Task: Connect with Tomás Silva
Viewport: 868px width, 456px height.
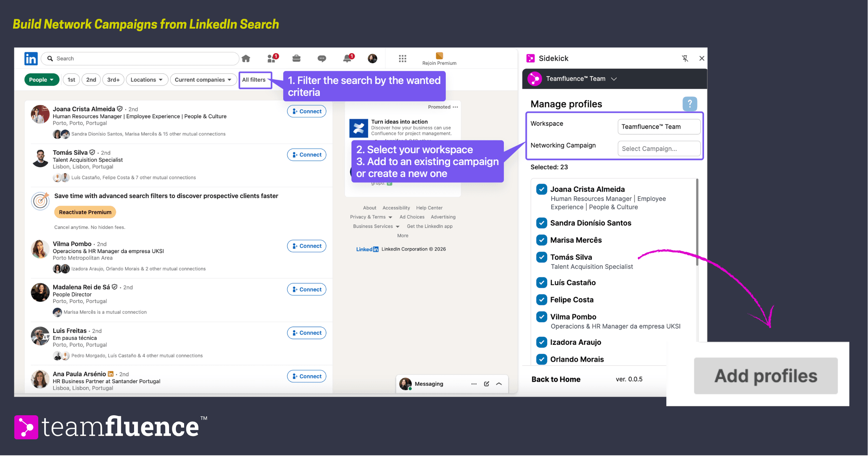Action: [x=307, y=155]
